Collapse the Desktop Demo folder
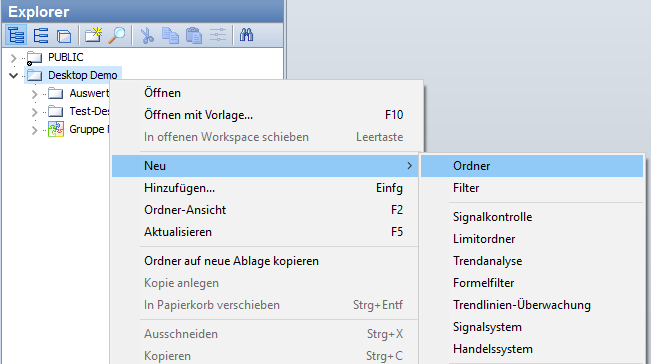The width and height of the screenshot is (651, 364). 13,76
